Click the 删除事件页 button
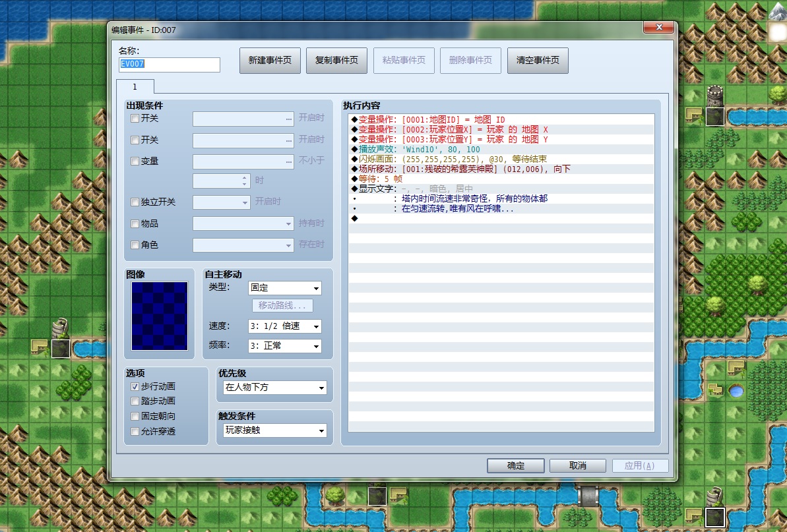This screenshot has height=532, width=787. tap(471, 60)
